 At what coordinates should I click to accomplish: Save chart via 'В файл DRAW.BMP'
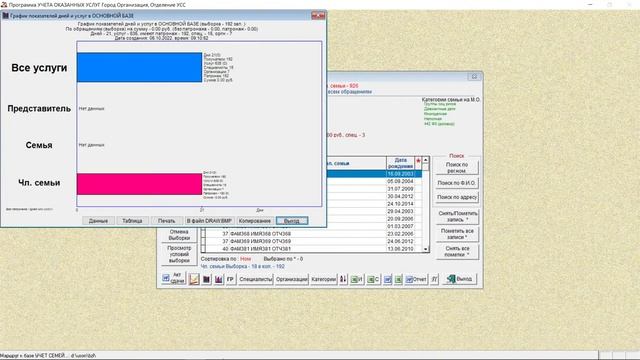(x=209, y=221)
